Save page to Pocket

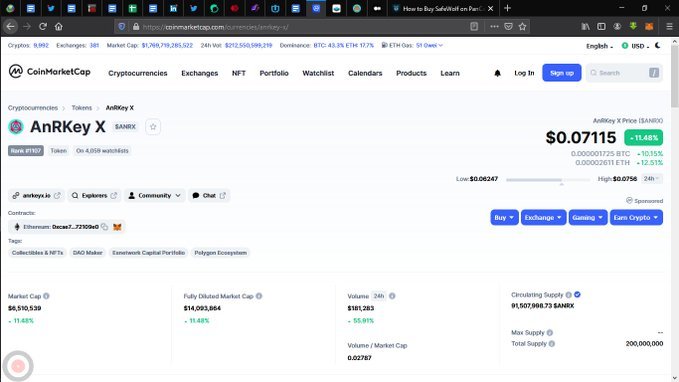[x=508, y=26]
